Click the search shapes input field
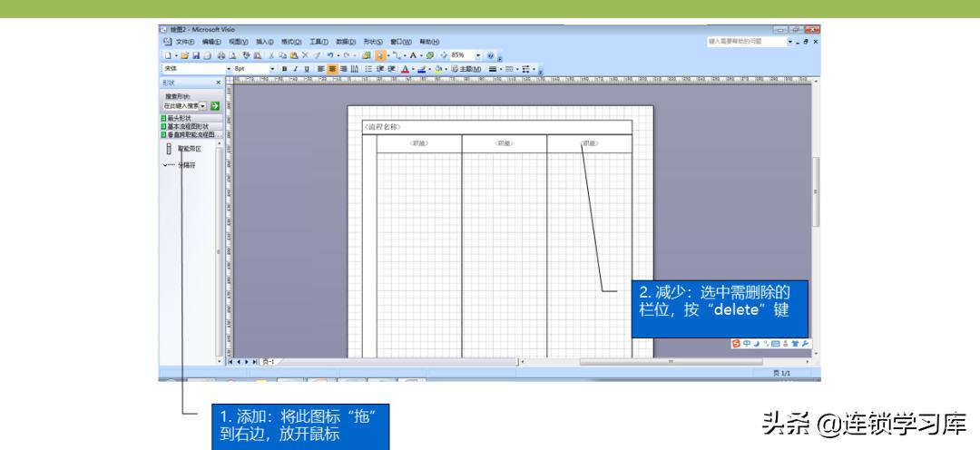The image size is (980, 450). [181, 106]
